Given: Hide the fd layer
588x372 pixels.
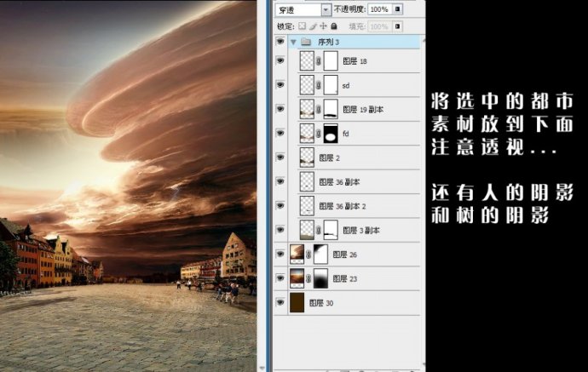Looking at the screenshot, I should (x=280, y=133).
